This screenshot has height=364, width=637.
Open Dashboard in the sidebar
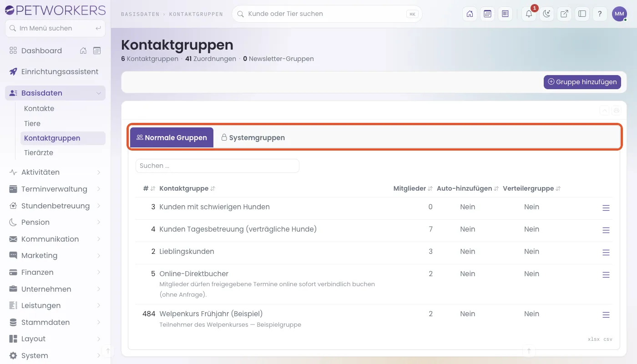[x=41, y=51]
